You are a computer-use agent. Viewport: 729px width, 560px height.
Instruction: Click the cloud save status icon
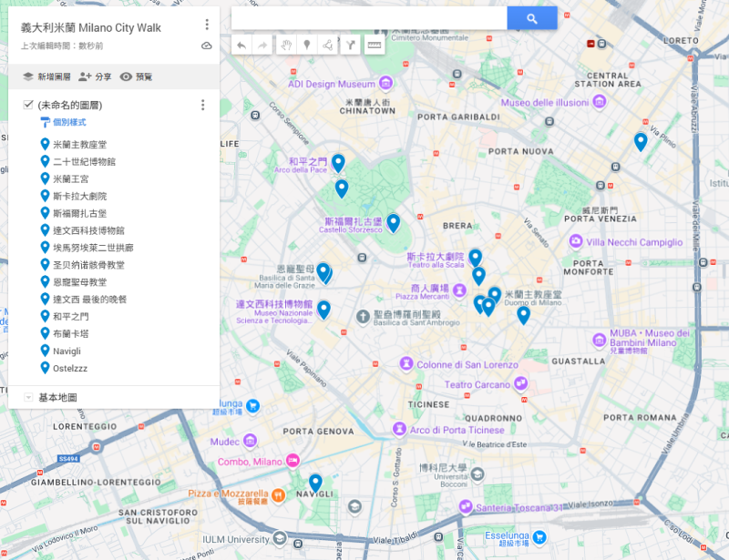207,46
